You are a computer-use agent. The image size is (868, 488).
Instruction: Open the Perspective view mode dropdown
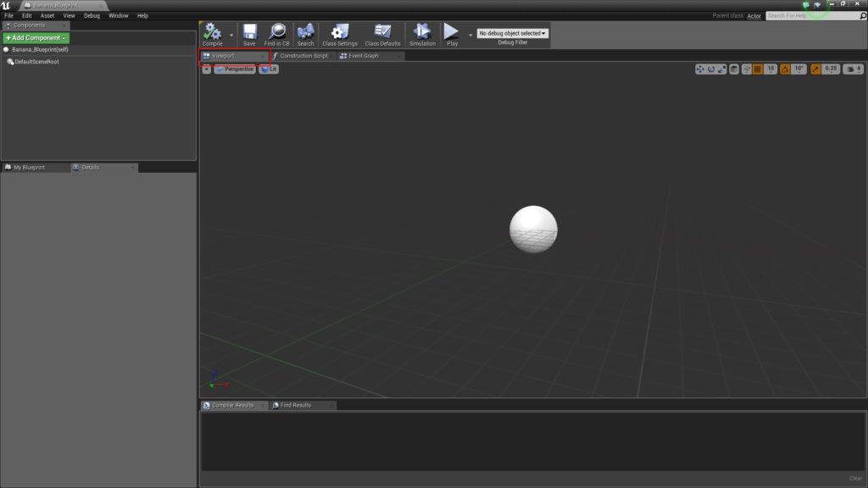click(x=235, y=69)
